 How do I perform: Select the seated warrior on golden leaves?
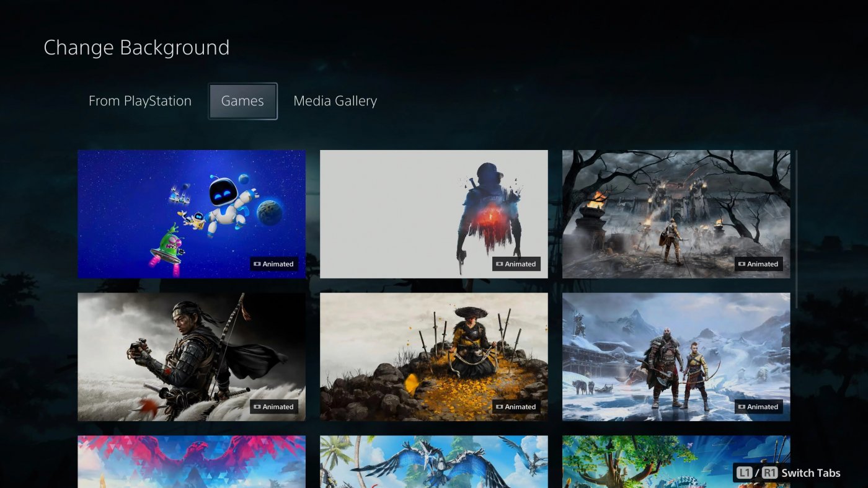click(434, 357)
